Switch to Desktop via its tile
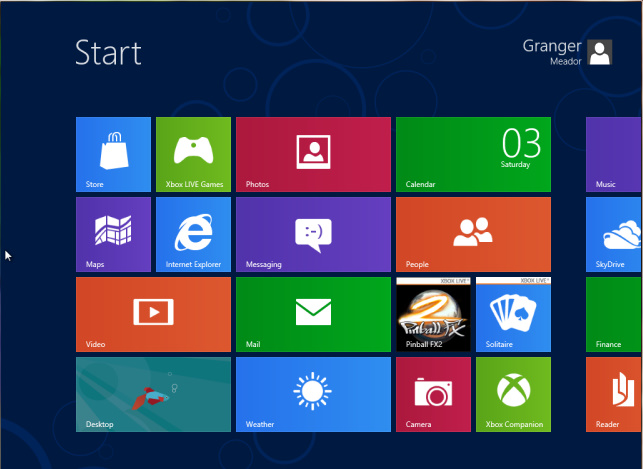This screenshot has height=469, width=643. coord(153,394)
